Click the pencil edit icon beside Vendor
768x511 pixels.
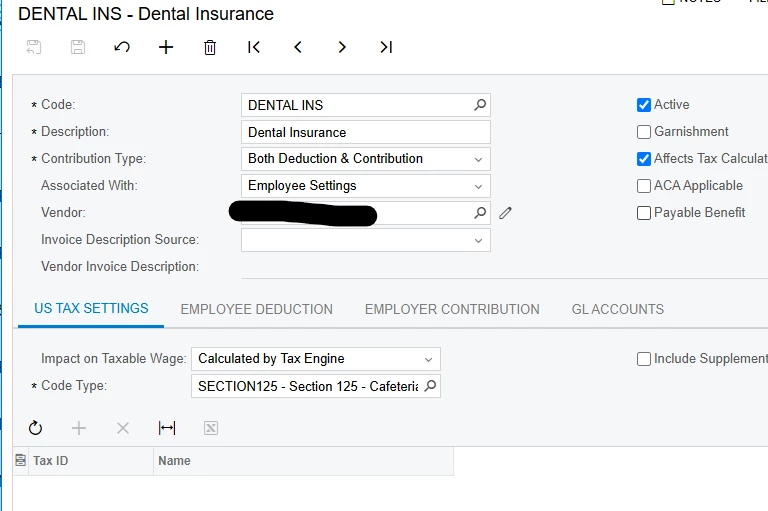[505, 213]
